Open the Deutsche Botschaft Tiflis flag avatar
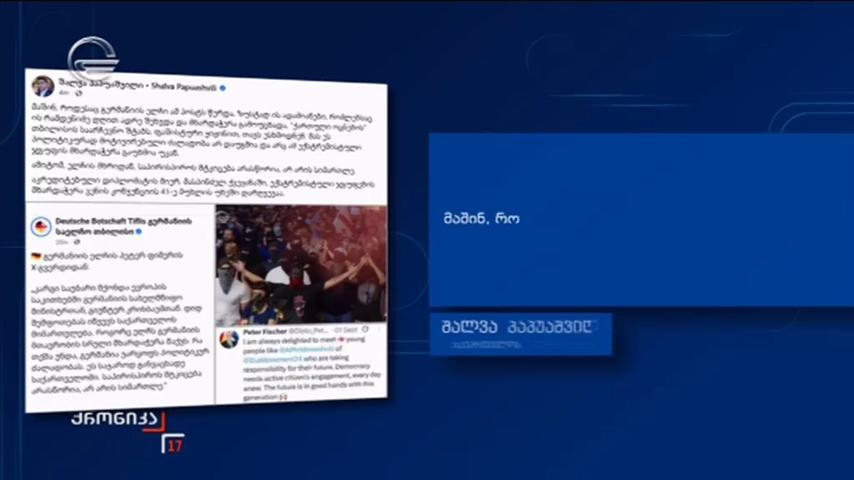The height and width of the screenshot is (480, 854). point(41,226)
